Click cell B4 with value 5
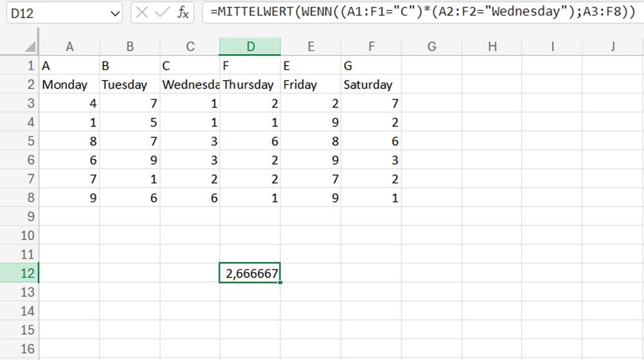Screen dimensions: 644x360 pos(130,122)
